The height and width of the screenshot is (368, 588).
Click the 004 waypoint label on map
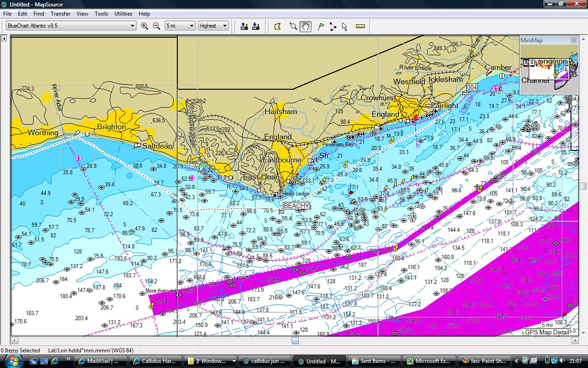(472, 87)
